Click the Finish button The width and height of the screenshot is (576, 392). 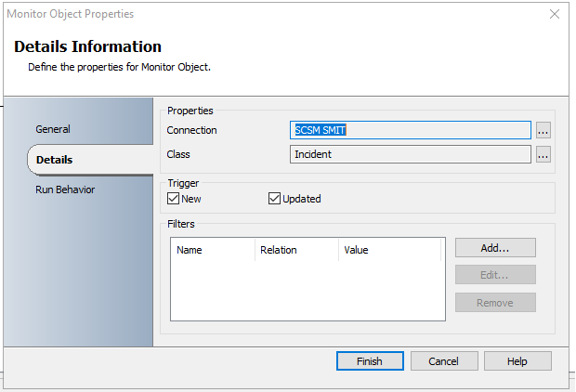[370, 361]
